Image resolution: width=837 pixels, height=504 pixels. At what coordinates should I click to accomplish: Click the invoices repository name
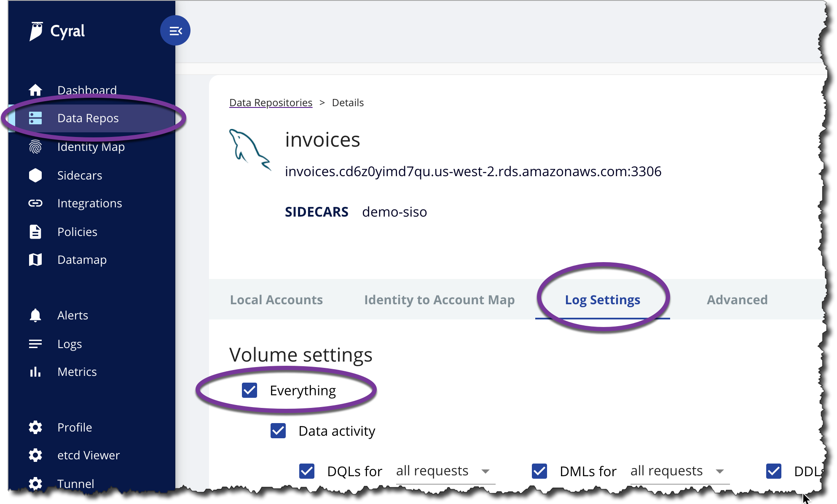pyautogui.click(x=322, y=139)
